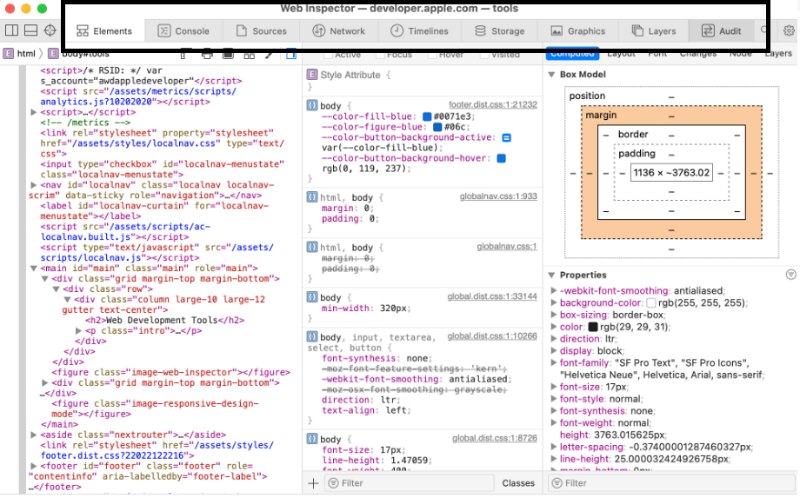Click the plus icon to add style rule

point(314,483)
